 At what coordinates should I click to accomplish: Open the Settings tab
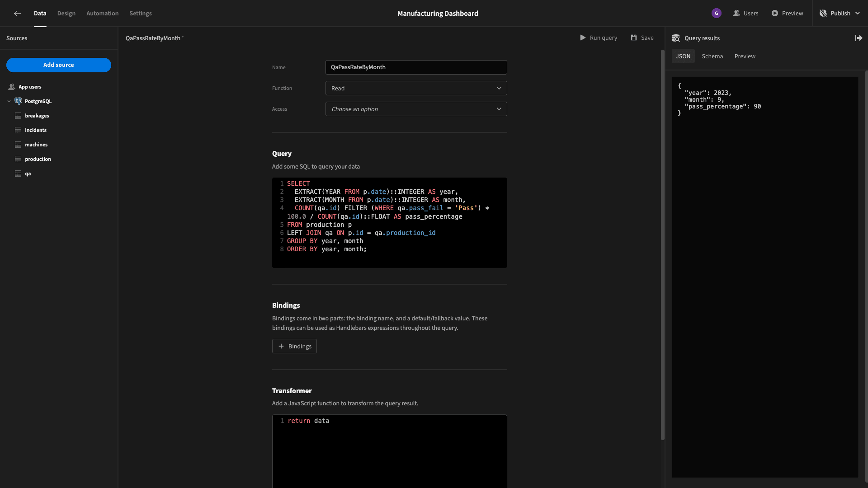point(141,14)
